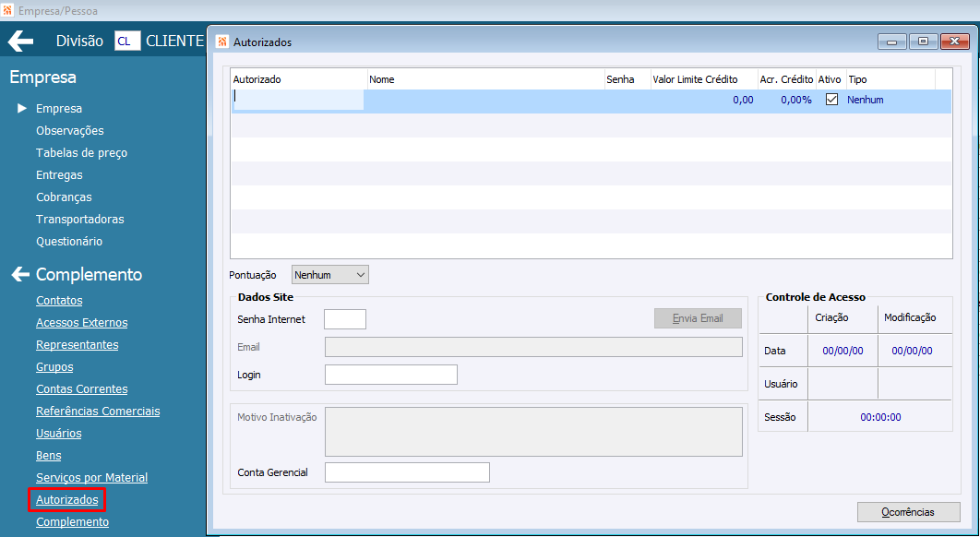The height and width of the screenshot is (537, 980).
Task: Open Serviços por Material link
Action: [x=92, y=478]
